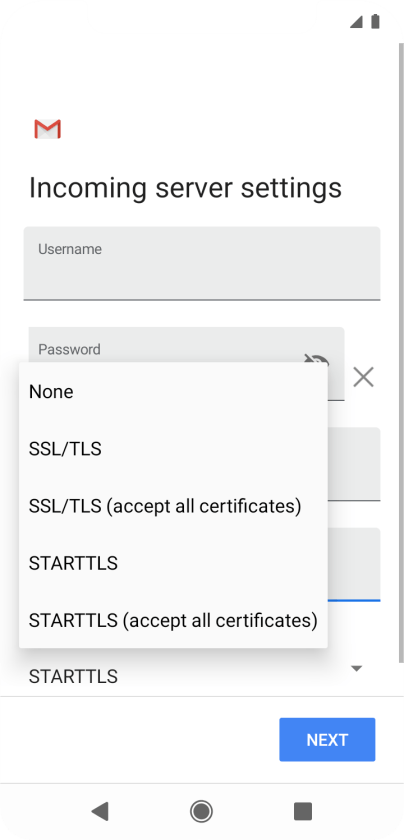This screenshot has width=404, height=840.
Task: Clear the password field with X icon
Action: (363, 378)
